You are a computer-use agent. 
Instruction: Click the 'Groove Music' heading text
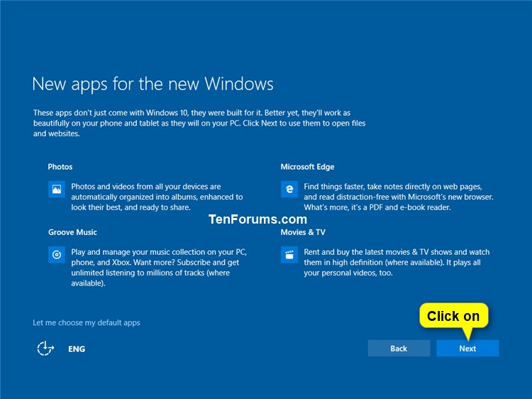[72, 232]
